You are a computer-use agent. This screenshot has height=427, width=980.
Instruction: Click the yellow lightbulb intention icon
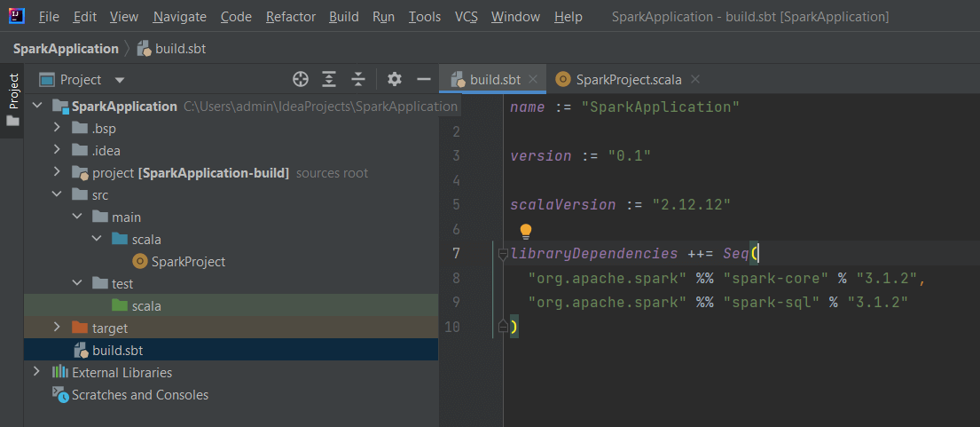pos(525,231)
